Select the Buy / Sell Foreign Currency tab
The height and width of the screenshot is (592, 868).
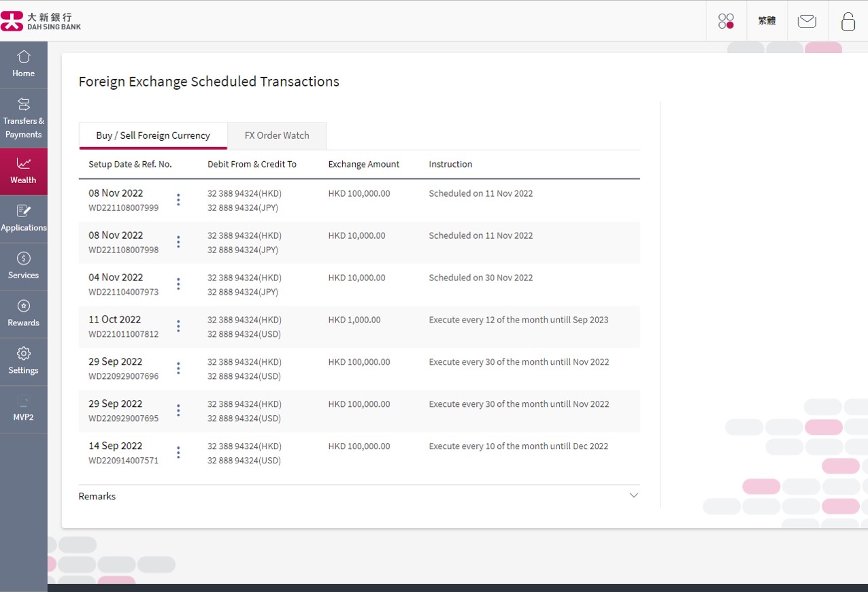point(153,135)
